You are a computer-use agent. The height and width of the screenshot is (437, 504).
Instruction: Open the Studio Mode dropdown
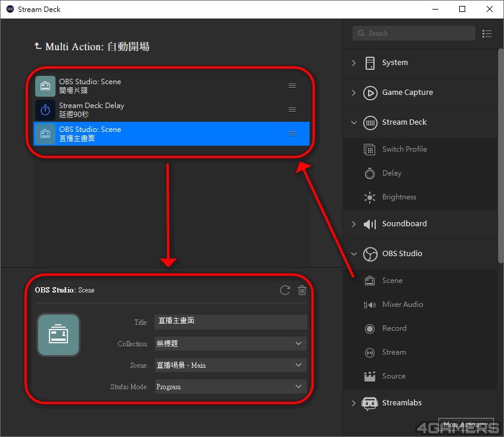pos(230,386)
